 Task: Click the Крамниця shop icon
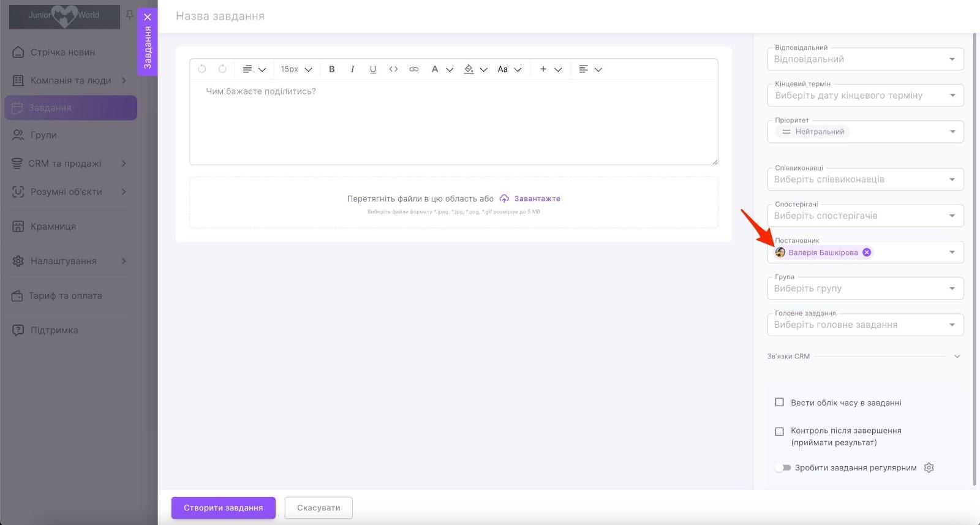(x=18, y=227)
